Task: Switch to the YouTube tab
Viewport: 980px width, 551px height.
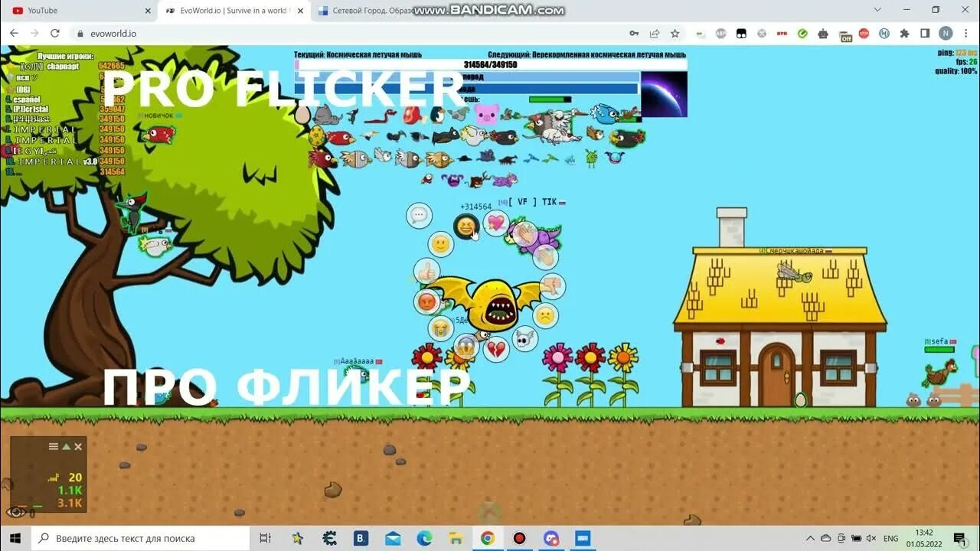Action: (x=79, y=11)
